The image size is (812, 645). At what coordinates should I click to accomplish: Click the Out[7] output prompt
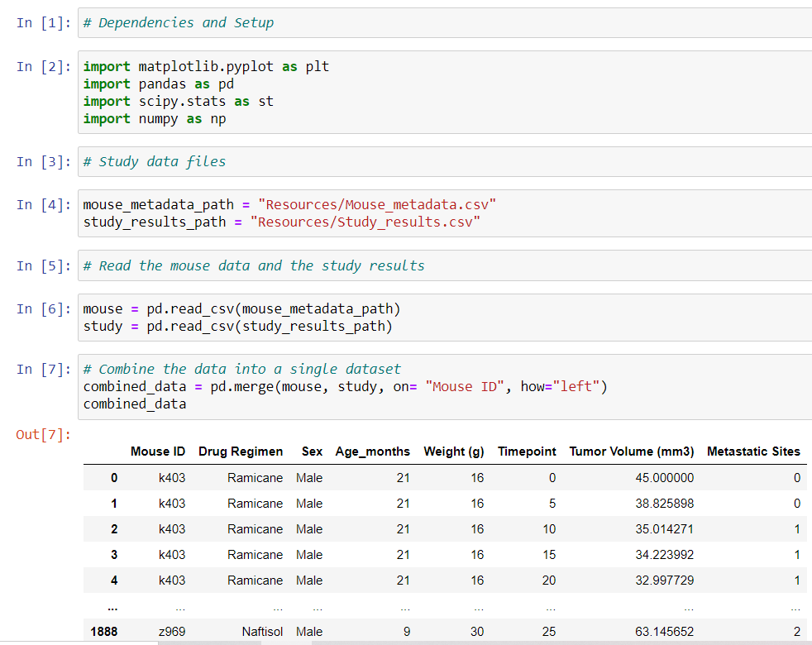click(44, 435)
